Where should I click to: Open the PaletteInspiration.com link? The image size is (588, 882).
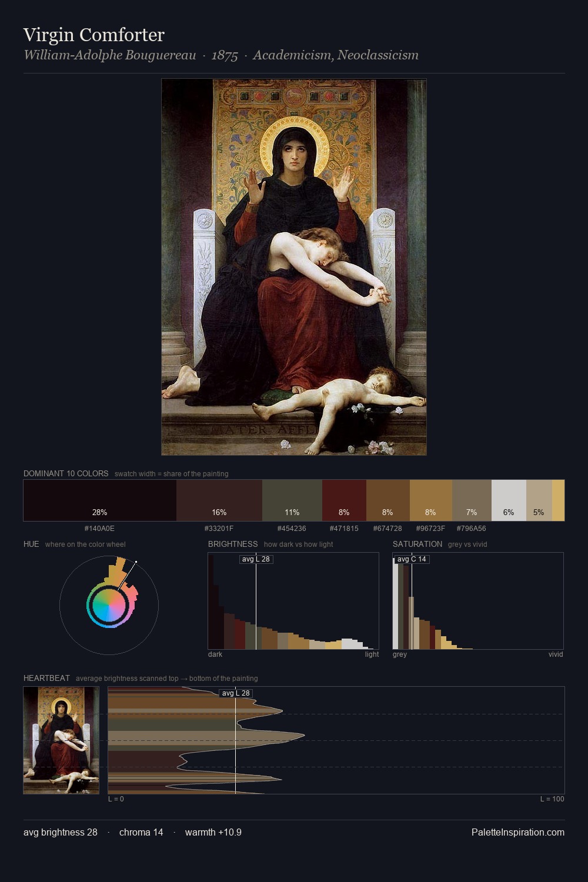pos(518,832)
